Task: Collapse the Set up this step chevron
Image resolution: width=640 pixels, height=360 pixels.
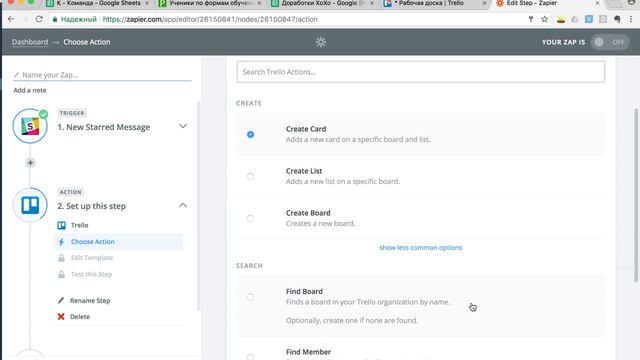Action: click(183, 205)
